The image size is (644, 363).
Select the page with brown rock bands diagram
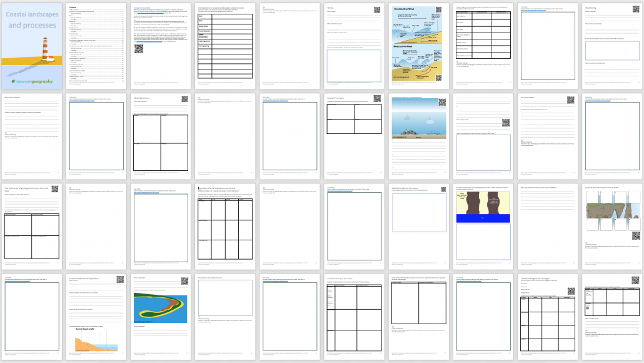[483, 227]
